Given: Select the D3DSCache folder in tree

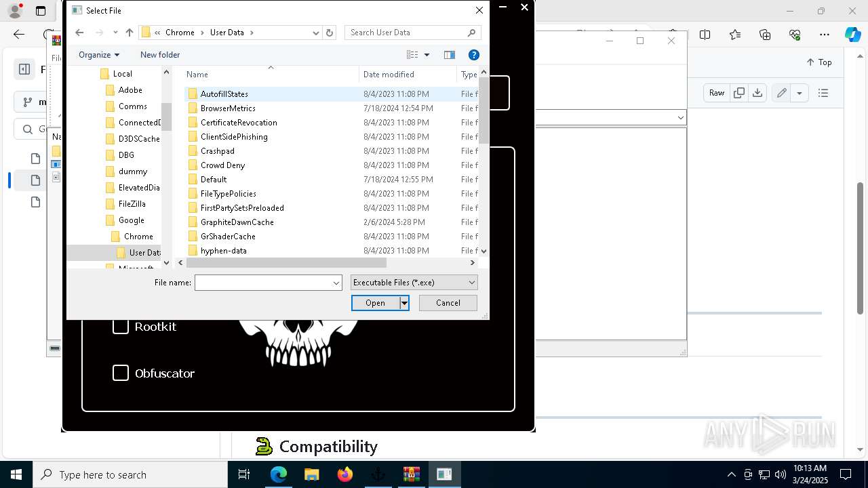Looking at the screenshot, I should click(138, 139).
